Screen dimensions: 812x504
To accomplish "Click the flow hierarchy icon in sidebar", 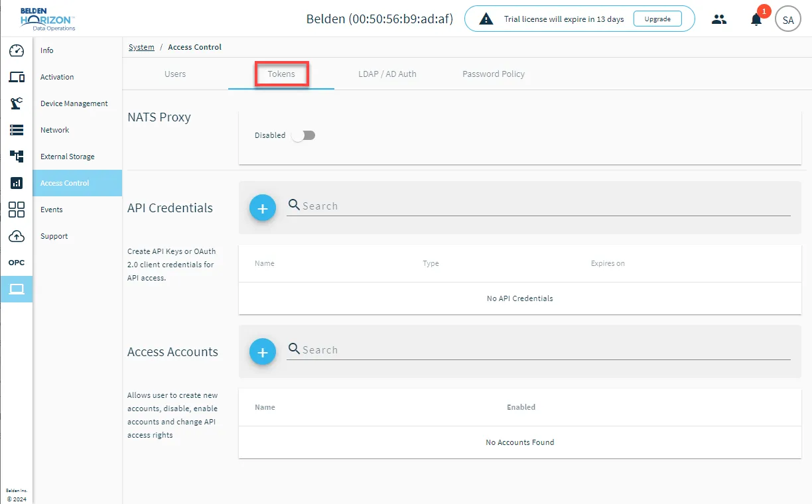I will (17, 157).
